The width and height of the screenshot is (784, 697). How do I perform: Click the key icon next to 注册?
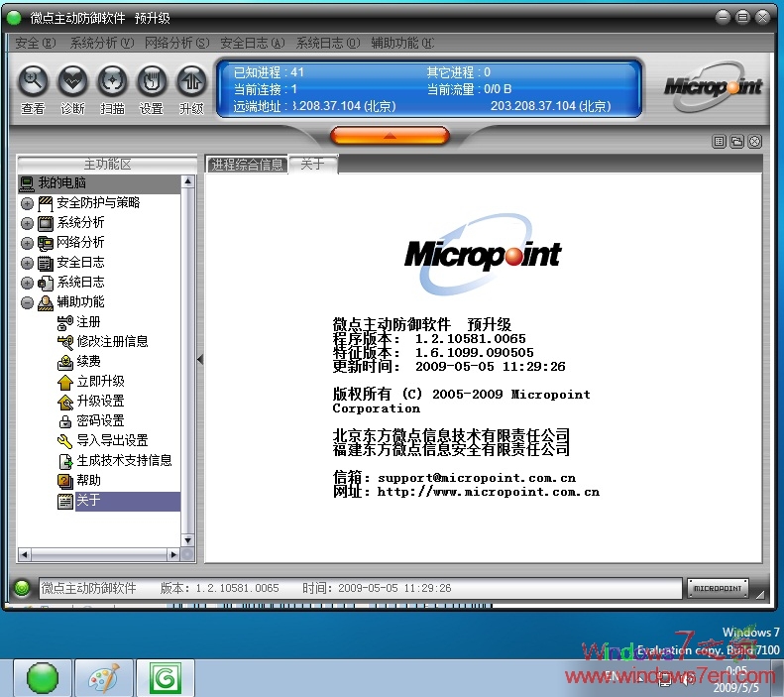(x=65, y=323)
